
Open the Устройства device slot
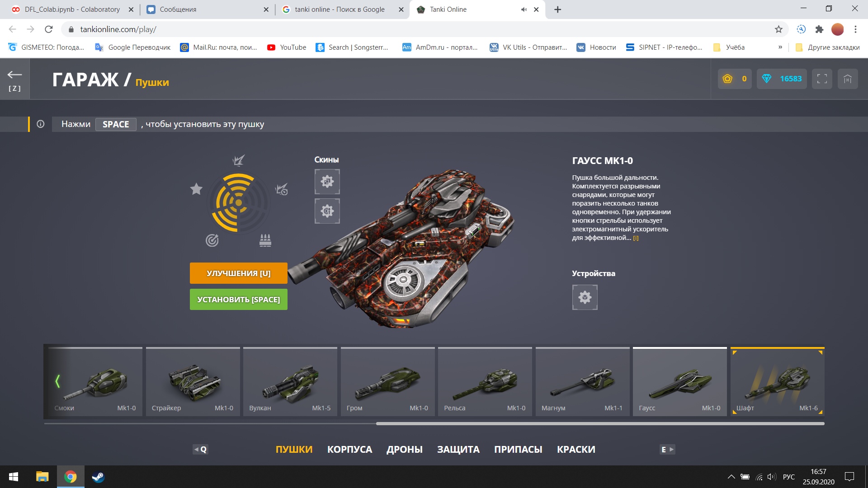[585, 297]
